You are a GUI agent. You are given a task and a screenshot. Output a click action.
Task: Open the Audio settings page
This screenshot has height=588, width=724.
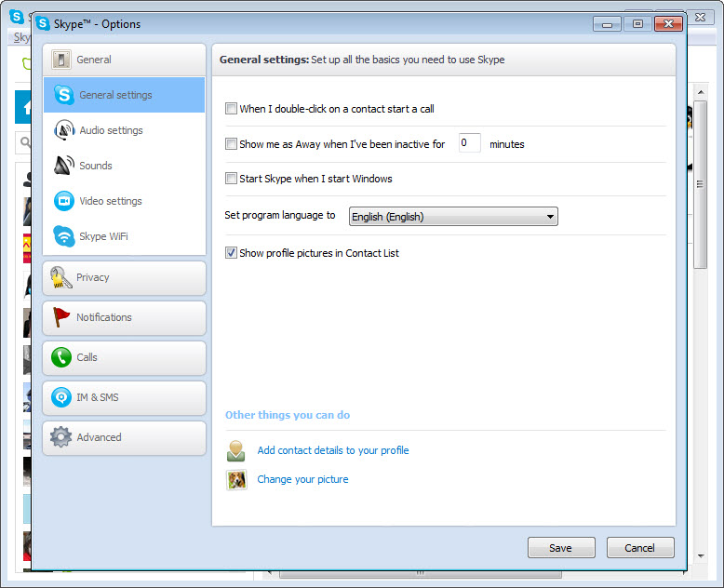click(124, 130)
